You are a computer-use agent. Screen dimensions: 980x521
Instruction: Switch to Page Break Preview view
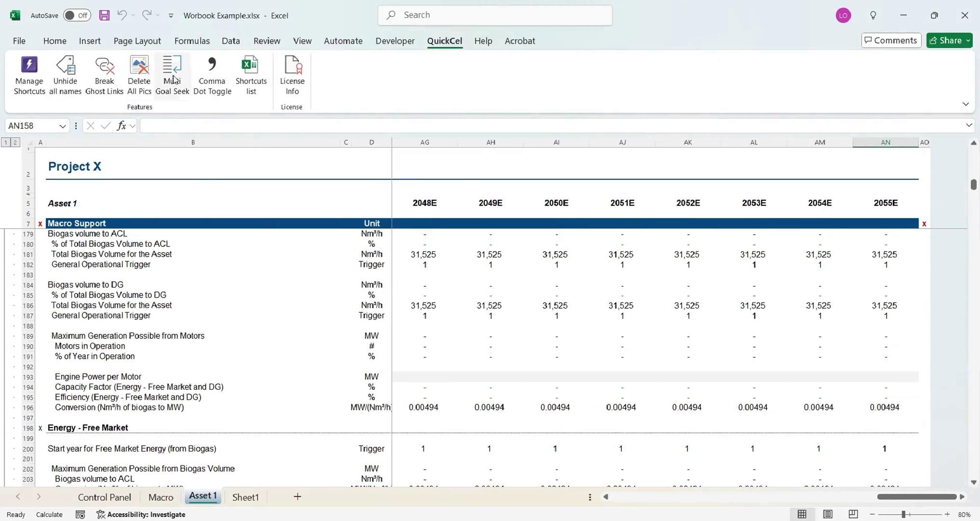(x=853, y=514)
